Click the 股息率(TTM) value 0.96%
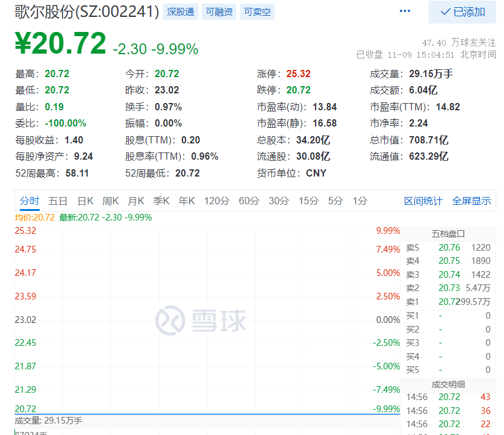The height and width of the screenshot is (435, 504). click(x=204, y=156)
